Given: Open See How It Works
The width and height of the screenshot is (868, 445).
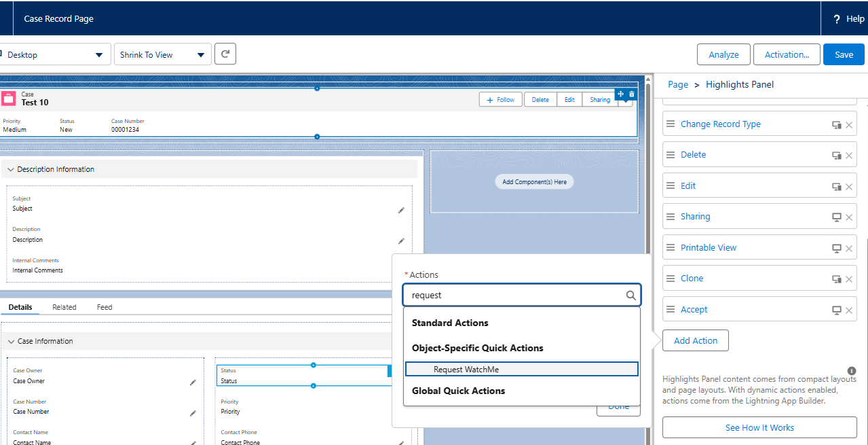Looking at the screenshot, I should 759,427.
